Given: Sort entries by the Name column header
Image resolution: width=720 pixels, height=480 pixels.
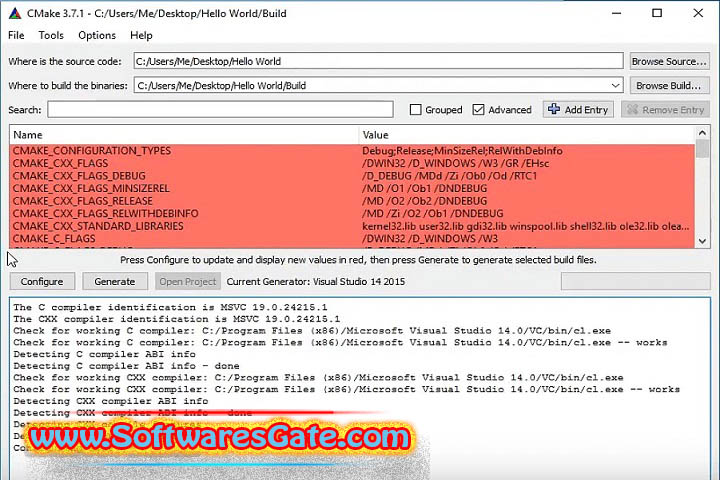Looking at the screenshot, I should (184, 135).
